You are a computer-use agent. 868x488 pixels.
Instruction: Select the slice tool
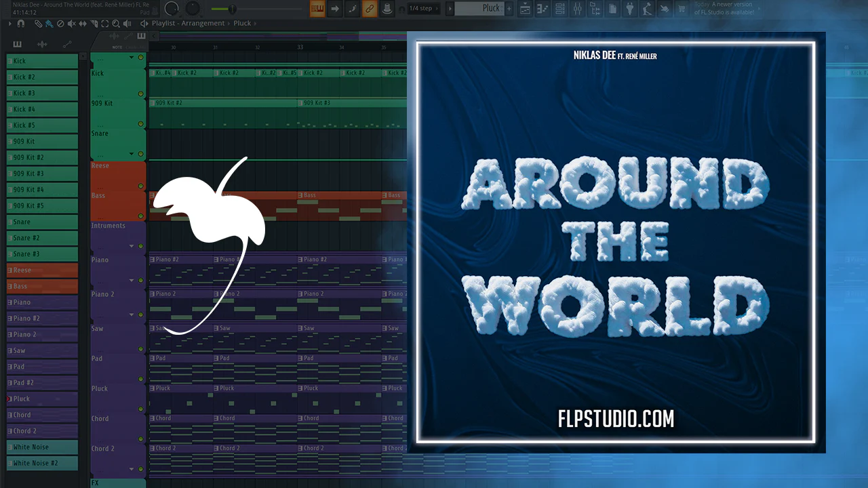pyautogui.click(x=94, y=23)
